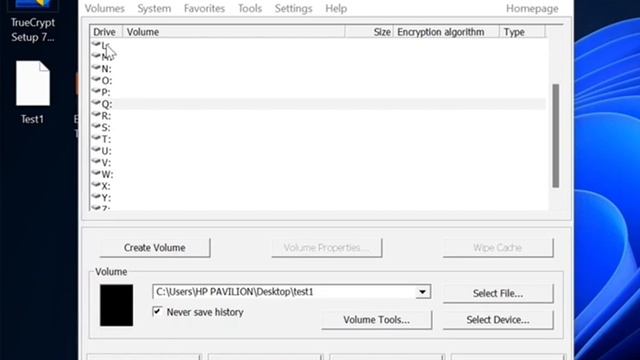
Task: Select drive slot Y: icon
Action: (x=96, y=196)
